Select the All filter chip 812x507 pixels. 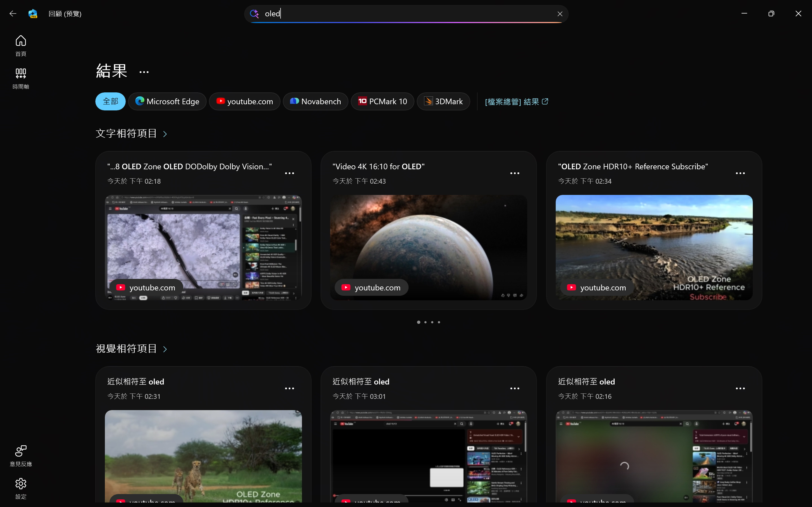coord(111,101)
